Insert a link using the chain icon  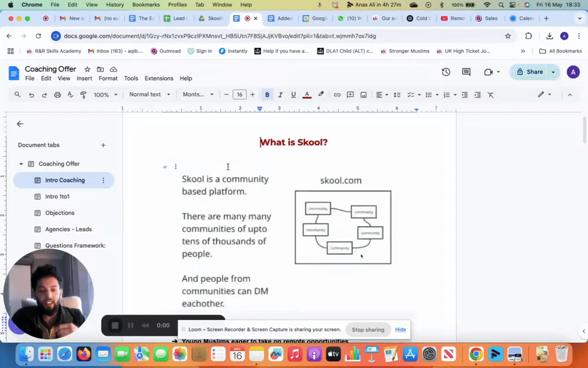pyautogui.click(x=337, y=95)
